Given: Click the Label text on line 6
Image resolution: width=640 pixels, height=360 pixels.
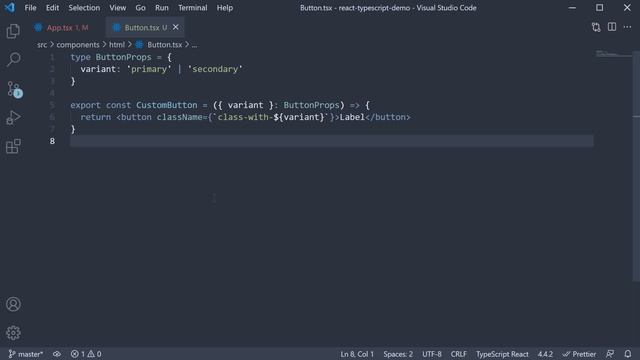Looking at the screenshot, I should tap(352, 117).
